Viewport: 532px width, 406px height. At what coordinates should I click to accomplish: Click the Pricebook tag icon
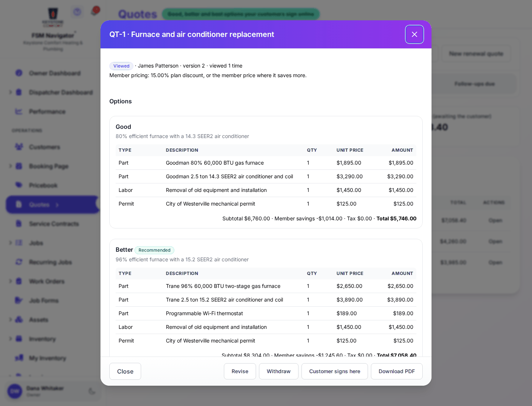coord(19,185)
